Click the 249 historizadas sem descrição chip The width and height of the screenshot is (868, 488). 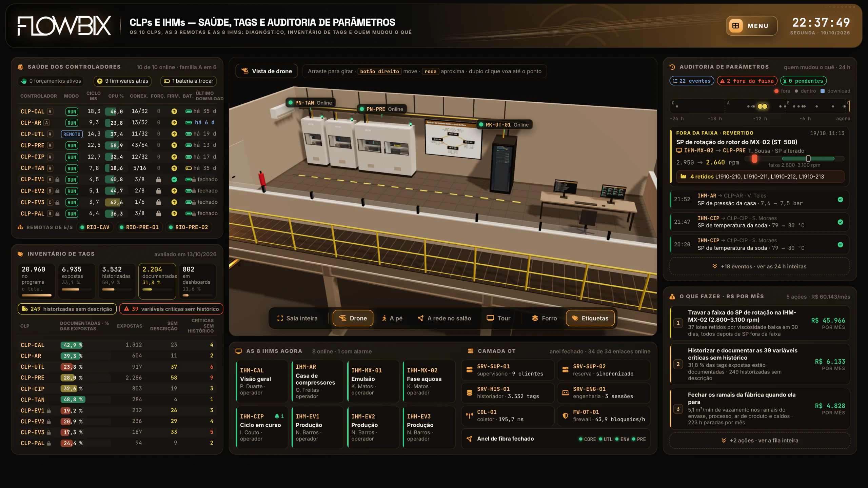click(67, 309)
